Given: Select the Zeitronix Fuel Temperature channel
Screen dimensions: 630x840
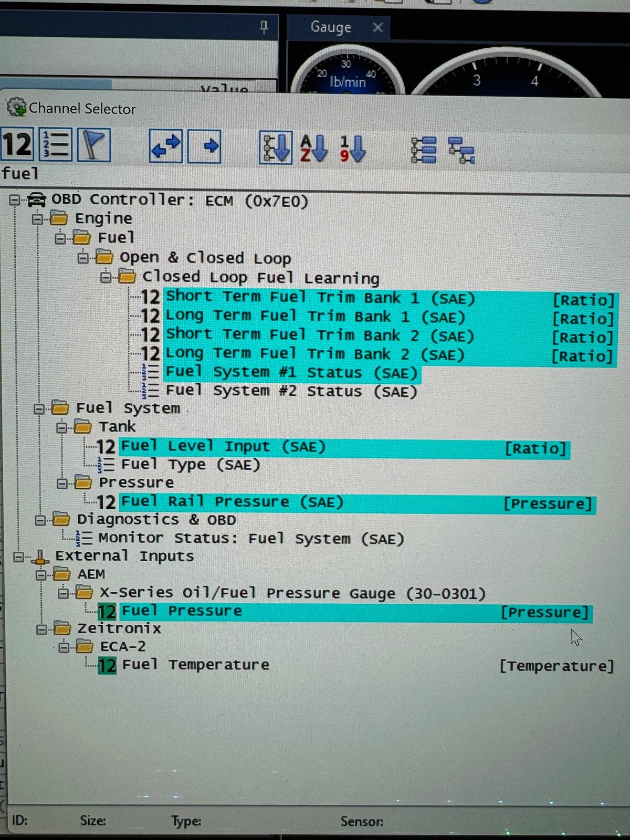Looking at the screenshot, I should (196, 665).
